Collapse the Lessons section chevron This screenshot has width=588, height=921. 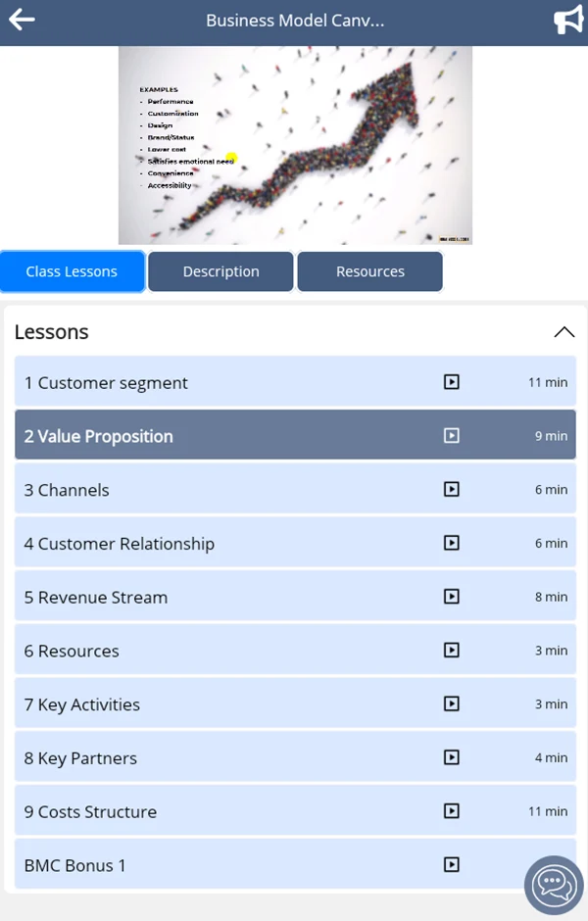click(x=563, y=332)
